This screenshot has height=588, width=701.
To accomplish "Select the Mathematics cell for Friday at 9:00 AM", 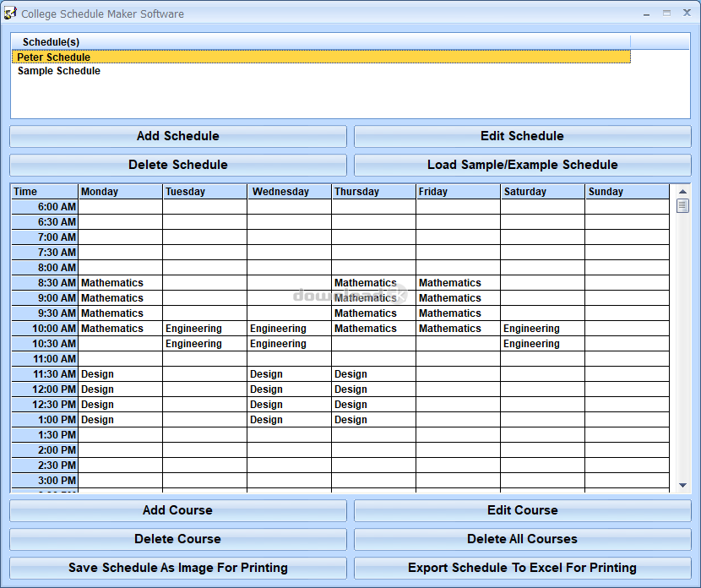I will 459,297.
